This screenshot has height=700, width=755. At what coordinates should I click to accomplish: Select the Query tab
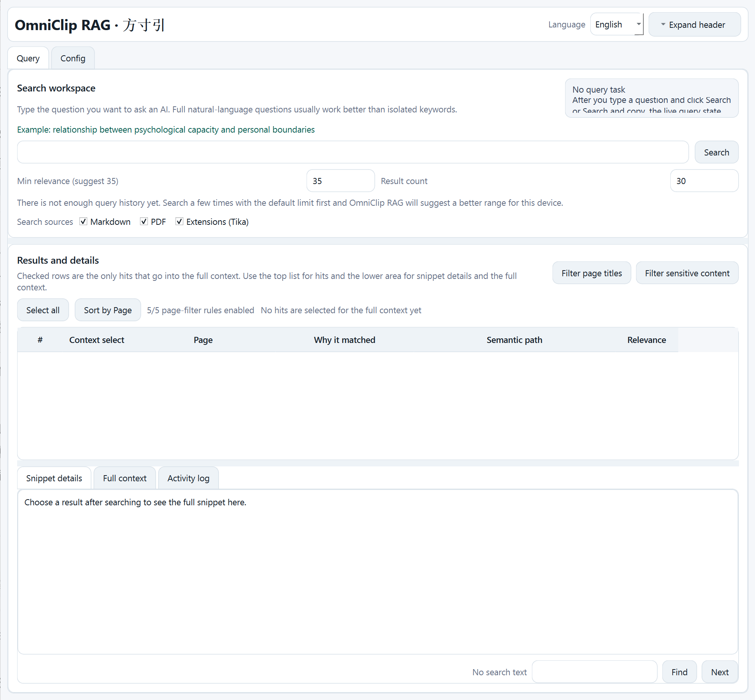(x=28, y=58)
